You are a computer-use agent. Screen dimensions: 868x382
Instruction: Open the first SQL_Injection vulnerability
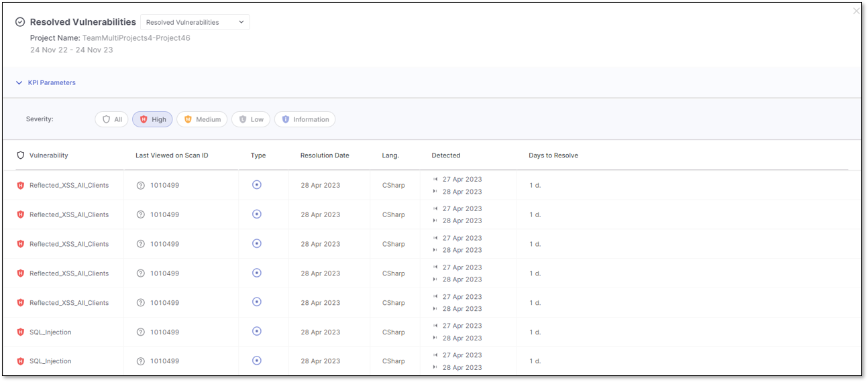[50, 332]
